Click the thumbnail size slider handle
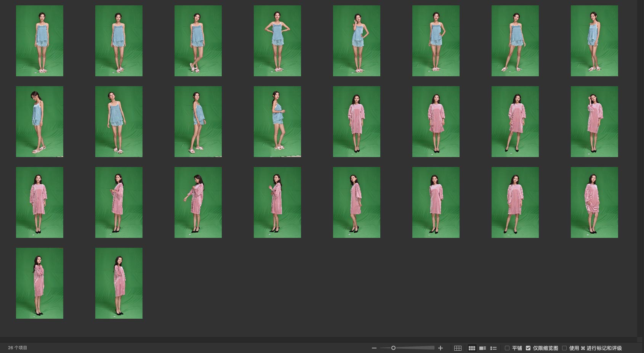This screenshot has height=353, width=644. pos(393,348)
